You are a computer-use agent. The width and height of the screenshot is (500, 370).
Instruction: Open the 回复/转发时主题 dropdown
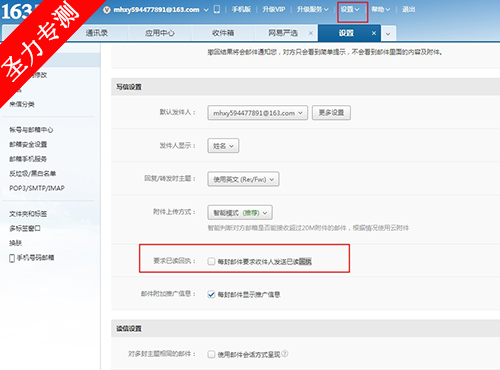pyautogui.click(x=243, y=179)
